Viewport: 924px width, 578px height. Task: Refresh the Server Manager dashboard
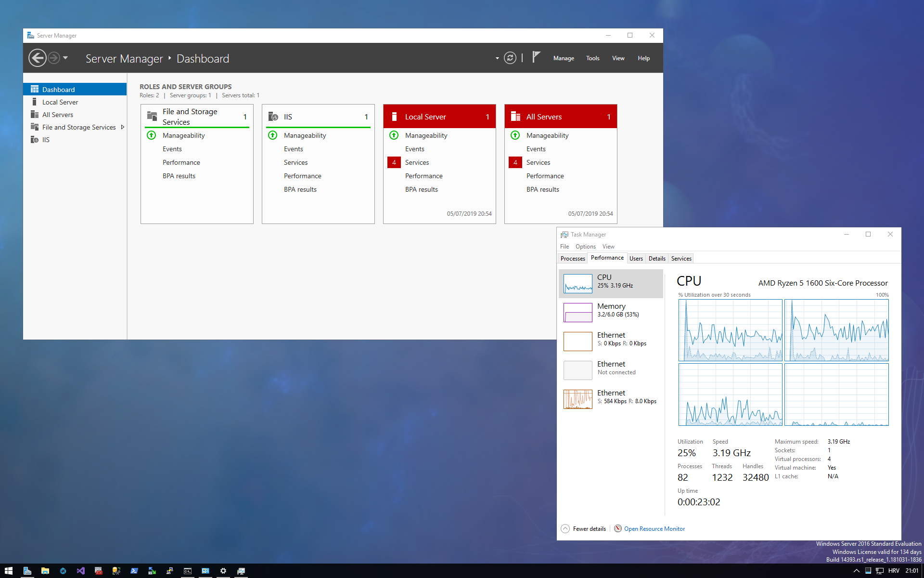(x=510, y=58)
